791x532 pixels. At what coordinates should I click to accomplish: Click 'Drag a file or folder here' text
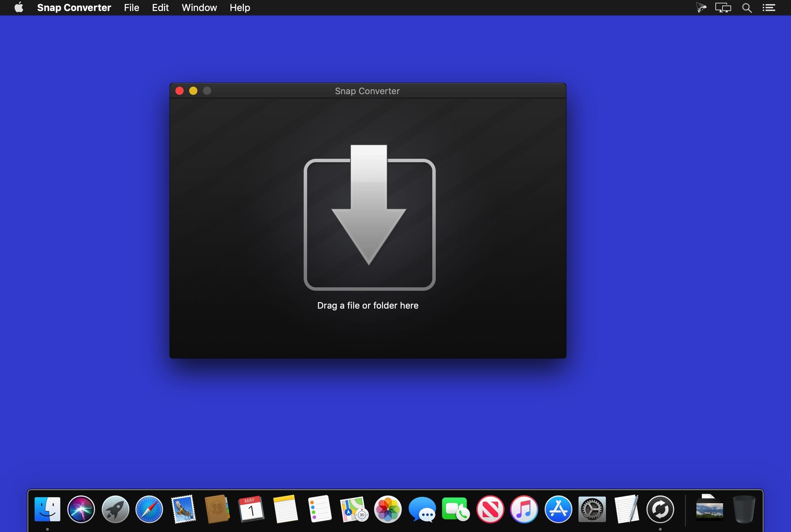pyautogui.click(x=368, y=306)
